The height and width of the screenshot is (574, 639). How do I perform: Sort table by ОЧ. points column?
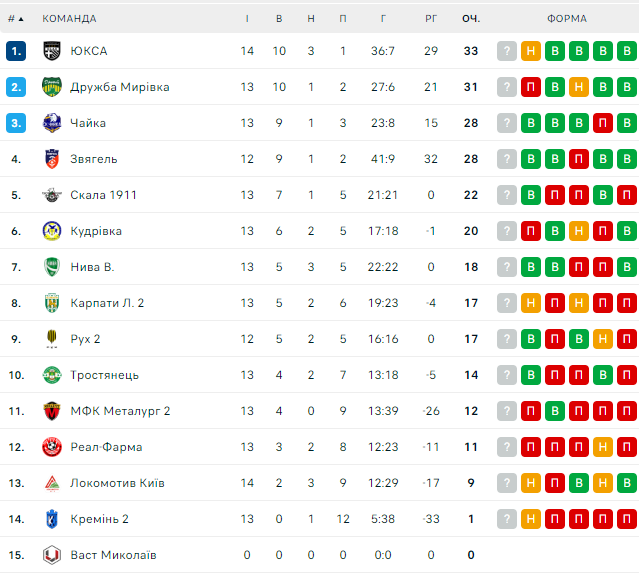click(470, 18)
